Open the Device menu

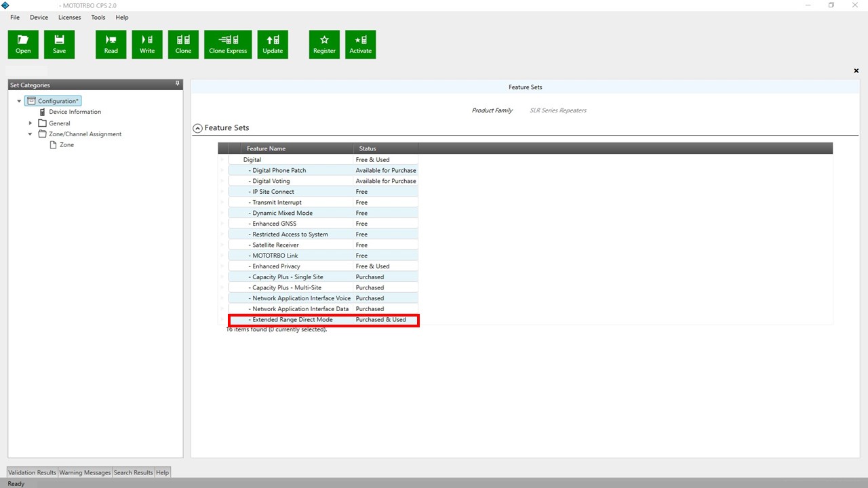pos(39,17)
